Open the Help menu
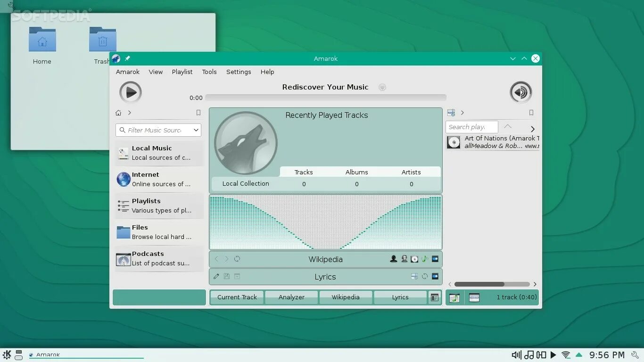This screenshot has height=362, width=644. [x=267, y=72]
